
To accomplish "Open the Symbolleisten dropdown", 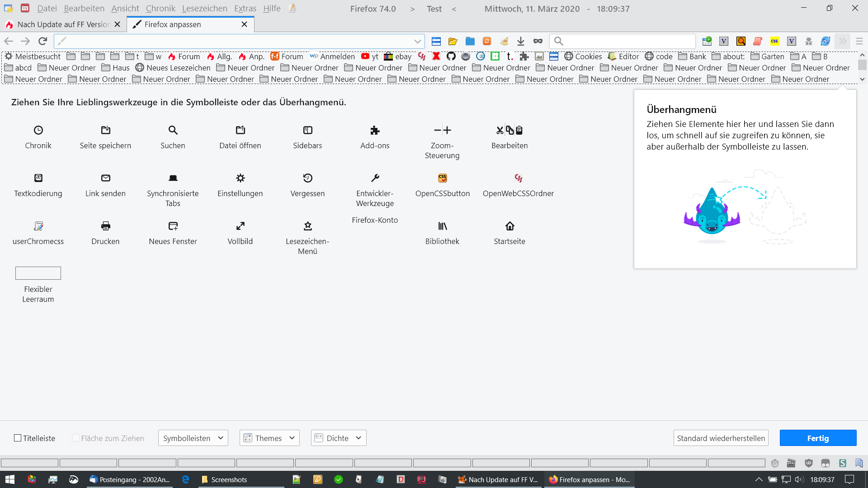I will pos(193,438).
